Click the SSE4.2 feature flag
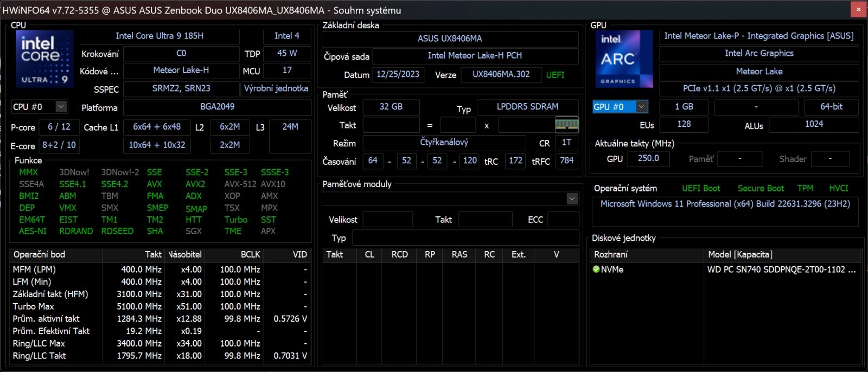The height and width of the screenshot is (372, 868). tap(114, 184)
